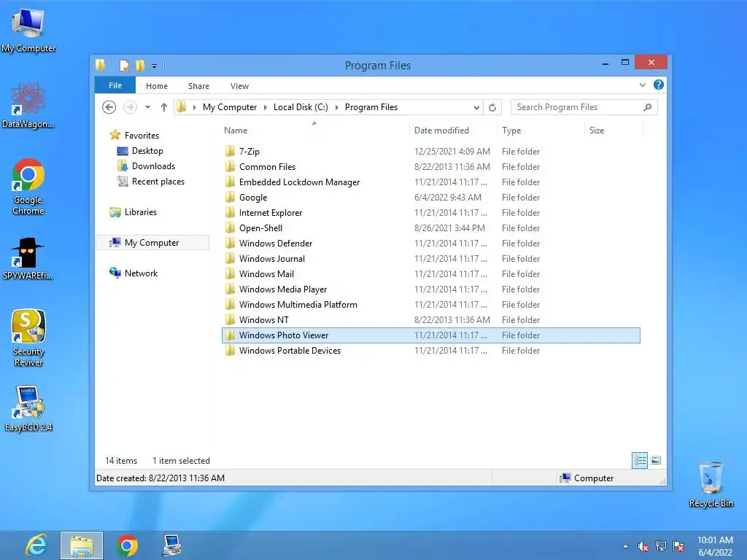Expand the arrow after My Computer breadcrumb

(x=266, y=108)
